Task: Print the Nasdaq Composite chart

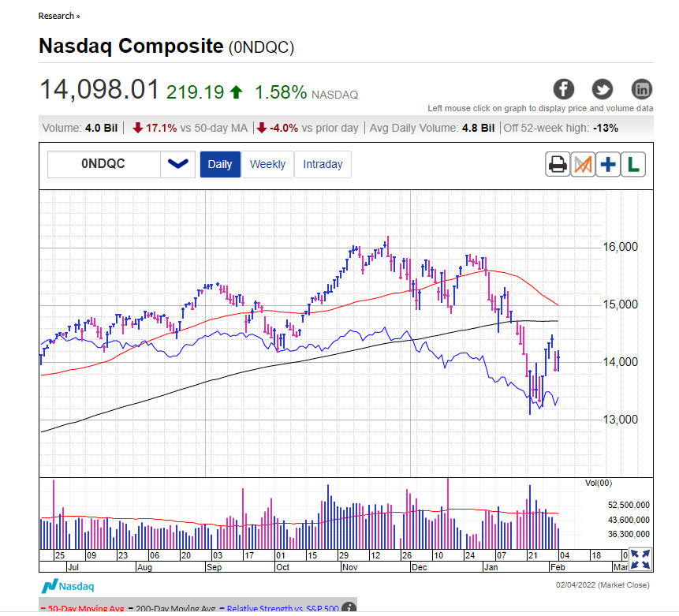Action: [558, 165]
